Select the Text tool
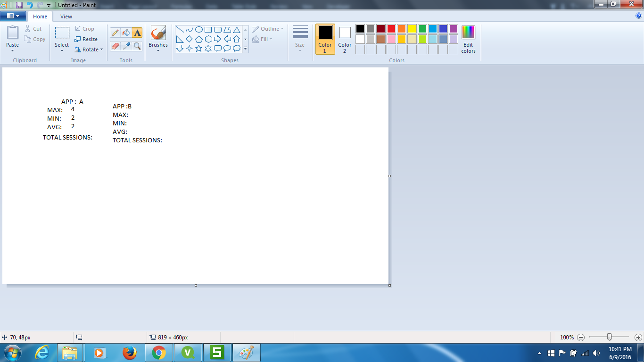 coord(137,33)
